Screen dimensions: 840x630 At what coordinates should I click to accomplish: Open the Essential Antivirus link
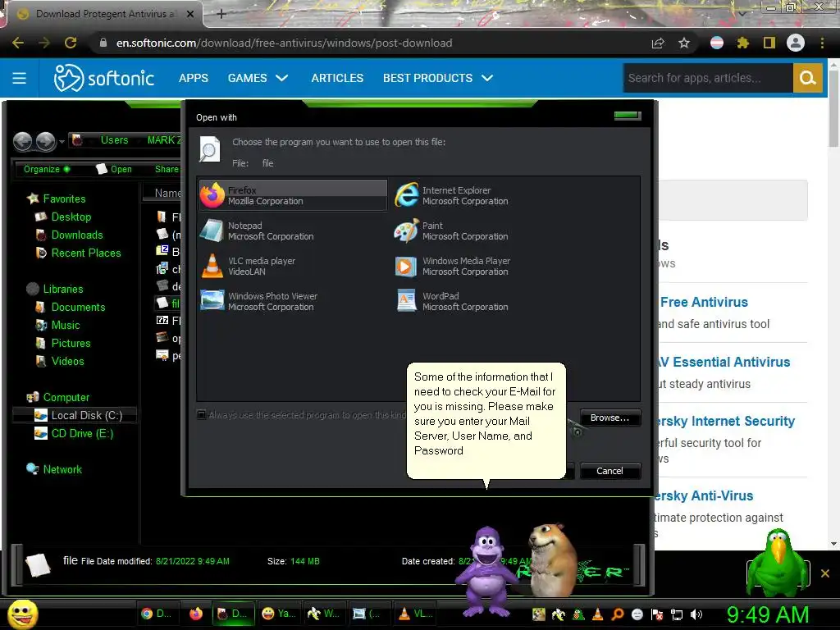pyautogui.click(x=724, y=362)
